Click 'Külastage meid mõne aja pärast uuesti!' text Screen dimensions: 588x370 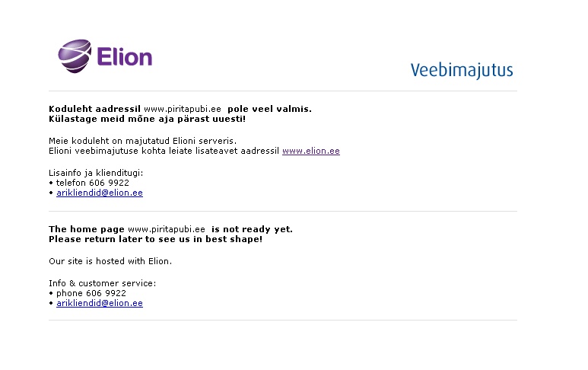(147, 119)
